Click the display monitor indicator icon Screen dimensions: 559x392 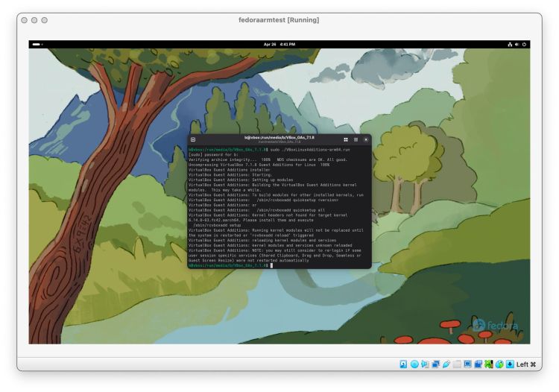pyautogui.click(x=468, y=364)
